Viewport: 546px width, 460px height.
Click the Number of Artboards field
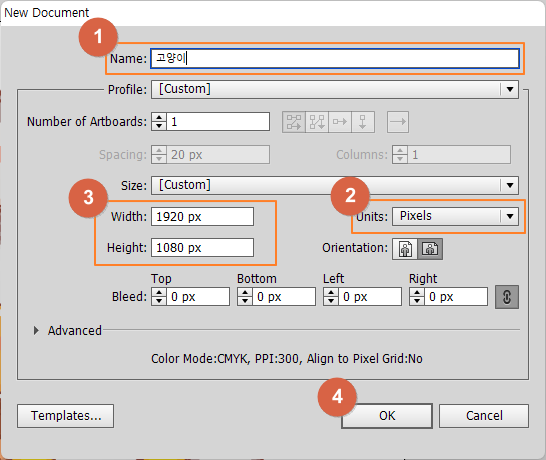click(218, 122)
